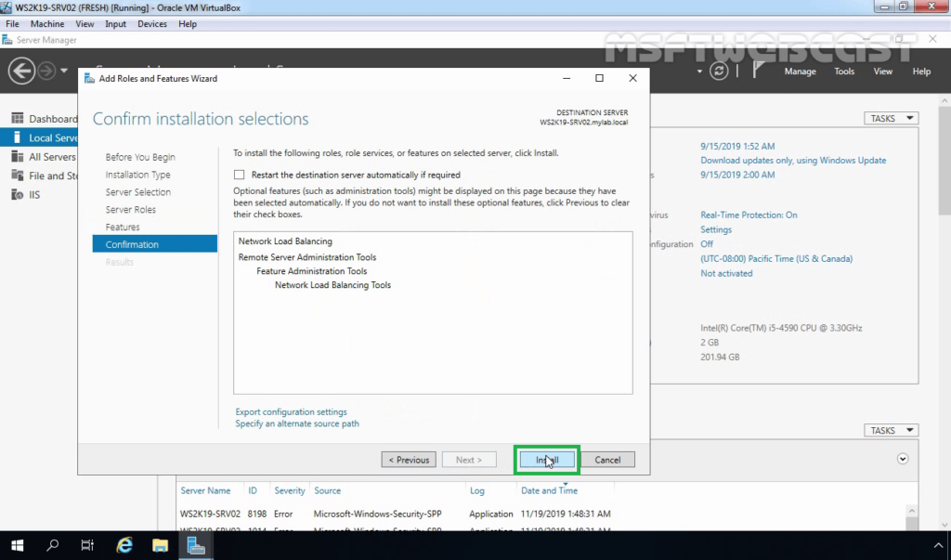Screen dimensions: 951x560
Task: Click the Install button
Action: (x=547, y=460)
